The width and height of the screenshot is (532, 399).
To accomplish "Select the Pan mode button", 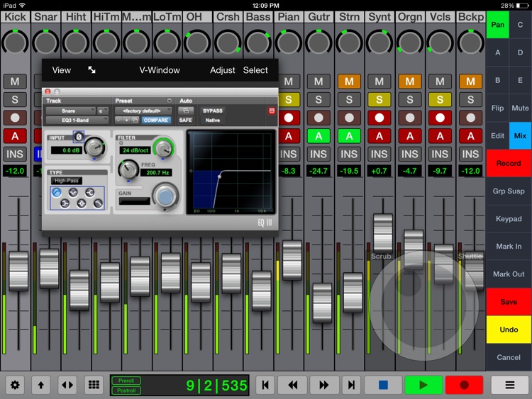I will pyautogui.click(x=497, y=25).
